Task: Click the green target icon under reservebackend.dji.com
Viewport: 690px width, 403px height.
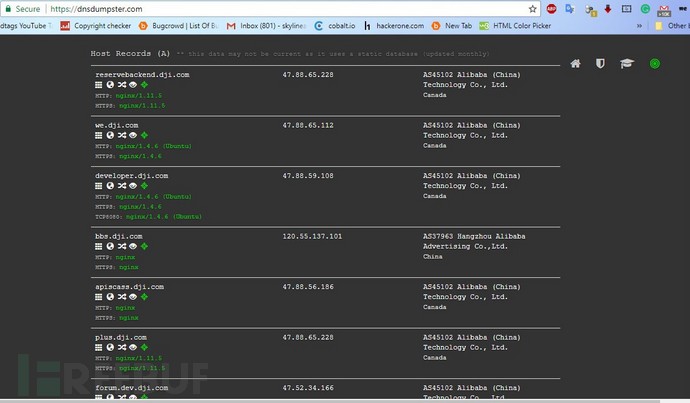Action: 144,85
